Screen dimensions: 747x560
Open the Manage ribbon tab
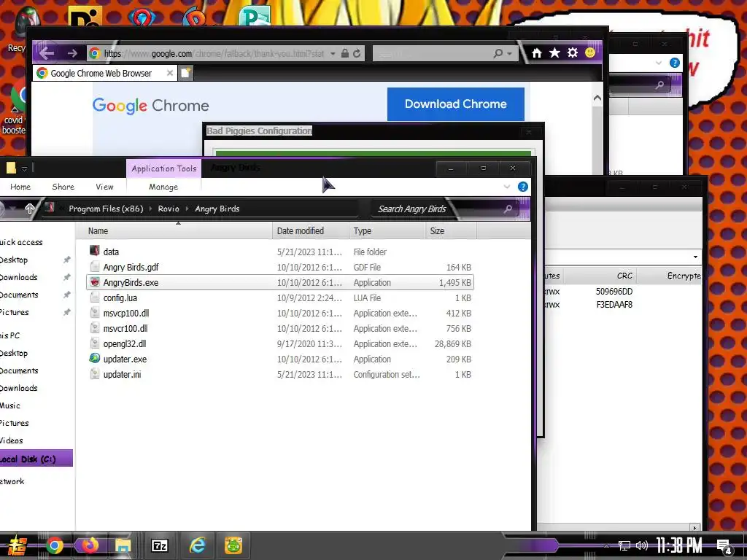point(163,187)
